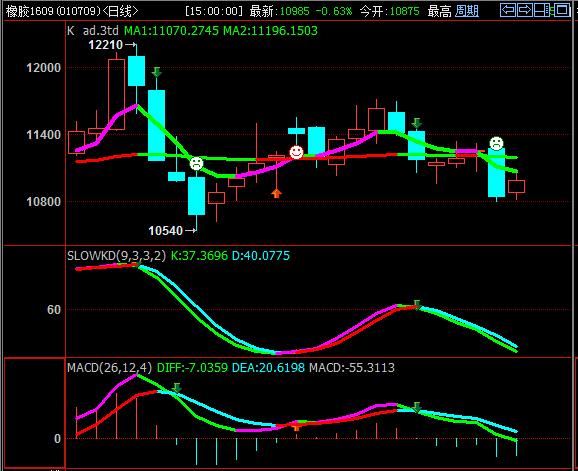
Task: Click the rightmost sad face marker
Action: click(x=496, y=143)
